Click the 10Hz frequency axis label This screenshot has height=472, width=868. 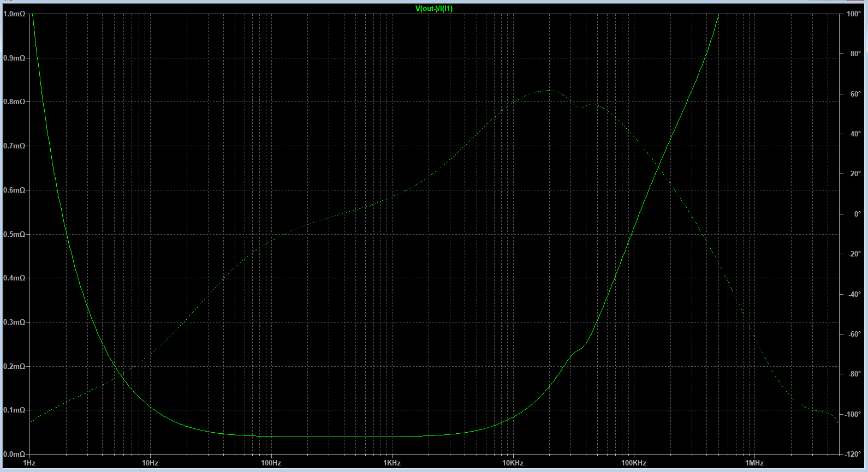pos(150,463)
